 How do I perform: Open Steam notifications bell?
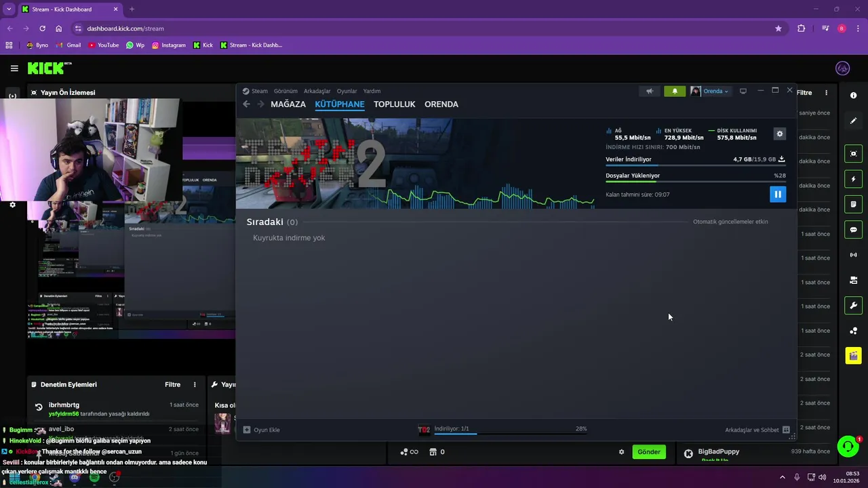click(x=675, y=91)
